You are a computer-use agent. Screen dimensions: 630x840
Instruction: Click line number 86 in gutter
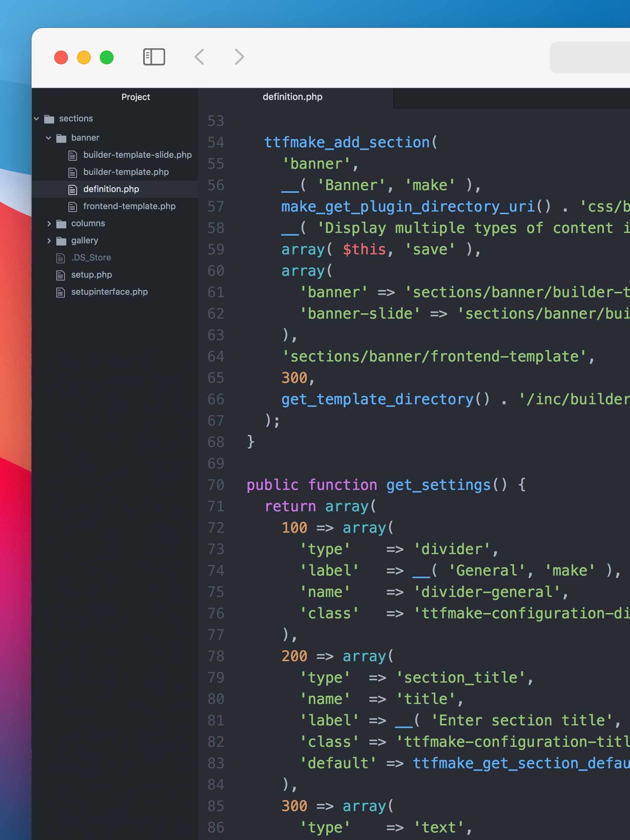[216, 827]
